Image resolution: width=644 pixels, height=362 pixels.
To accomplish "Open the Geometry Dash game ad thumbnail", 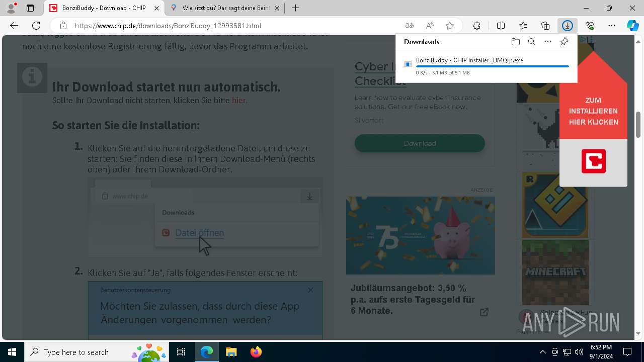I will [555, 205].
